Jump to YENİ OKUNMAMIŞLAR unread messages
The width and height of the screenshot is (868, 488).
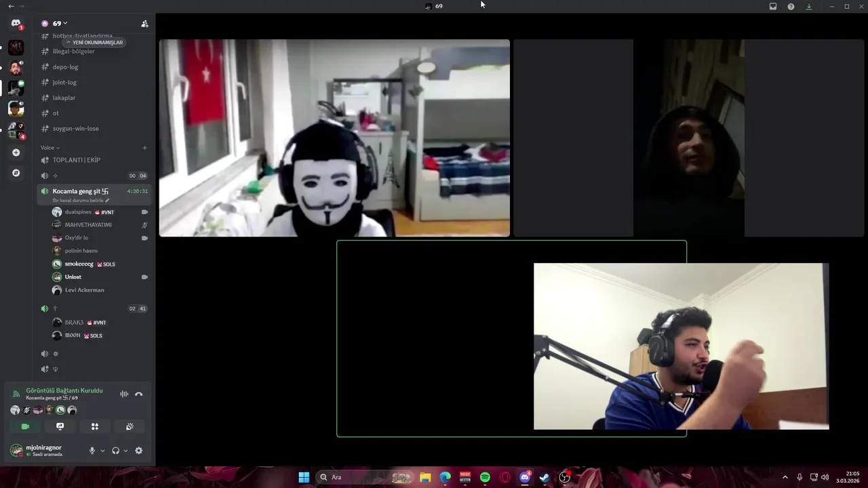pyautogui.click(x=95, y=42)
